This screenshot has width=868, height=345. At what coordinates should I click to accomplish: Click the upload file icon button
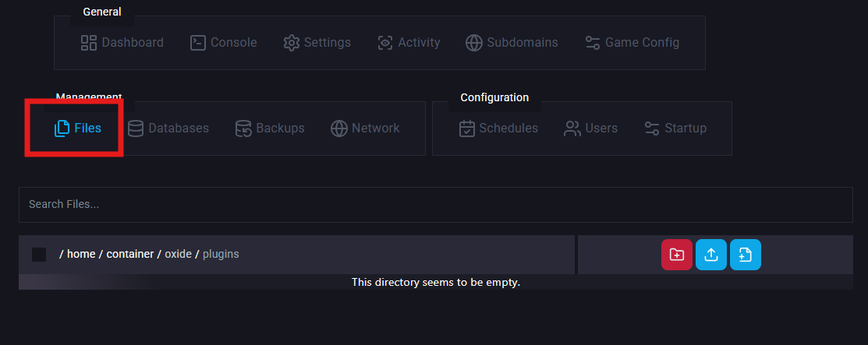[710, 255]
